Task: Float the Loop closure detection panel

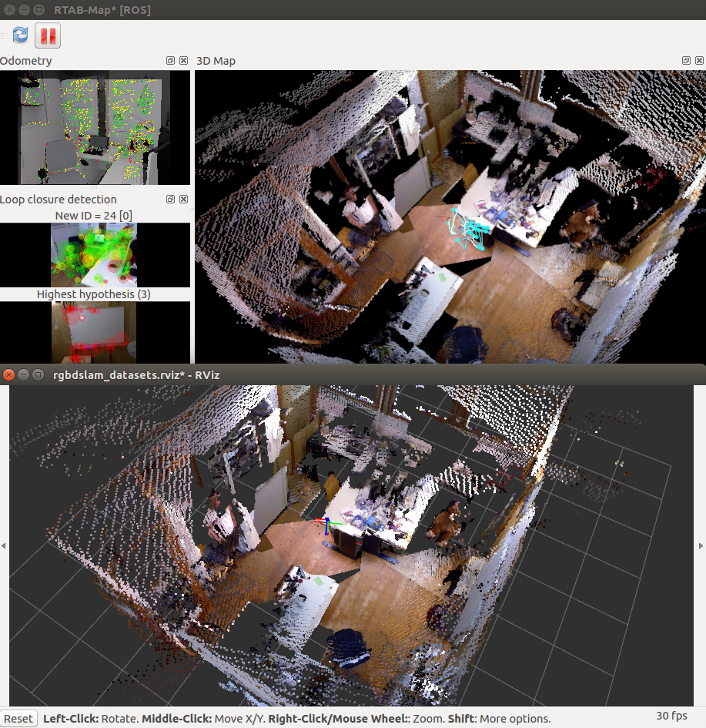Action: pos(171,200)
